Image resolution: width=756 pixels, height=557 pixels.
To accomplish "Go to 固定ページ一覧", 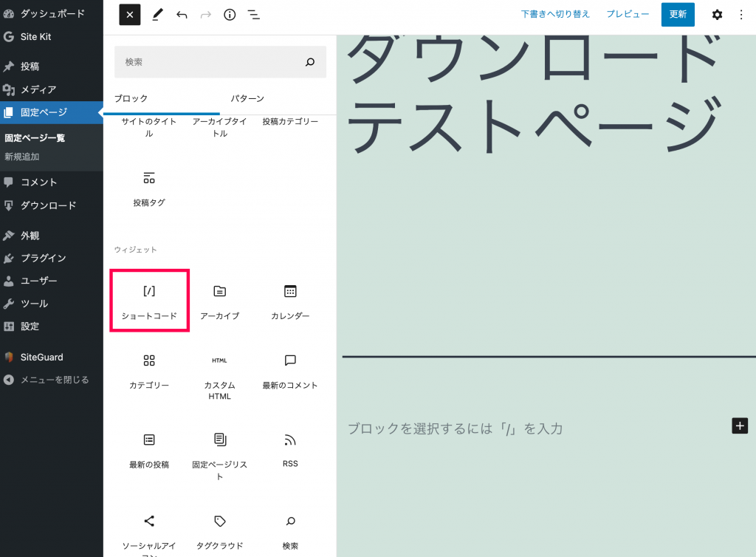I will (35, 138).
